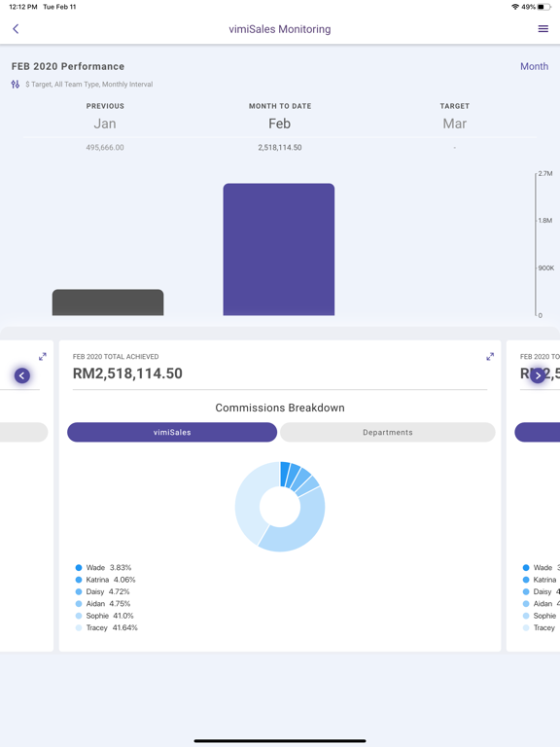Viewport: 560px width, 747px height.
Task: Open the filter settings icon
Action: (x=16, y=85)
